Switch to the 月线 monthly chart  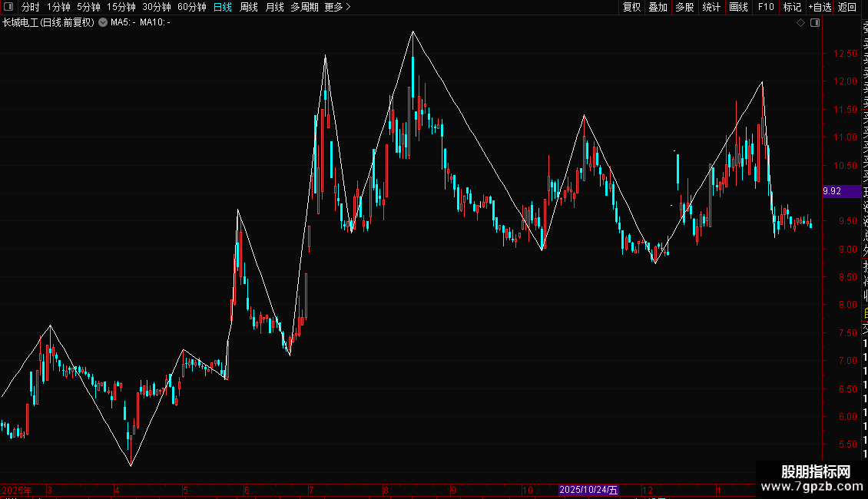[x=274, y=7]
